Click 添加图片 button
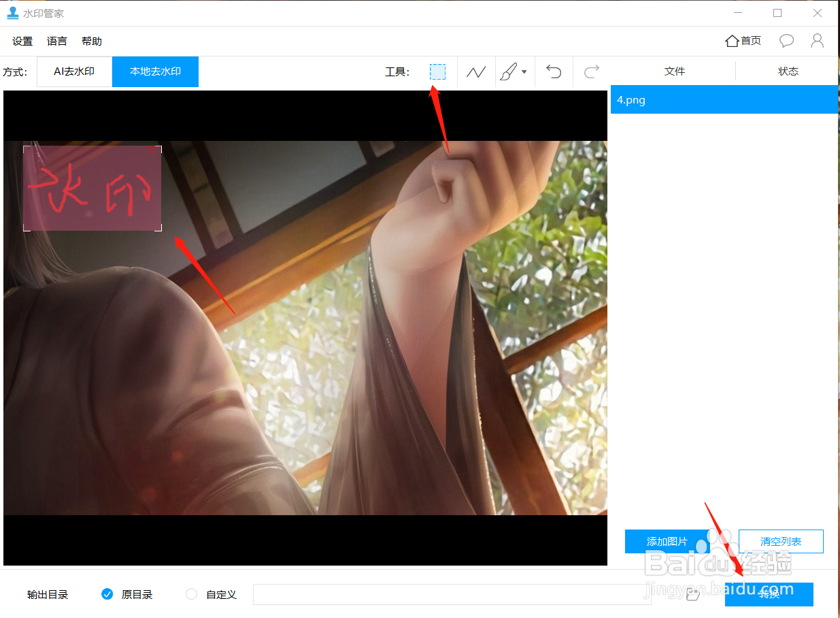Screen dimensions: 840x618 [667, 542]
